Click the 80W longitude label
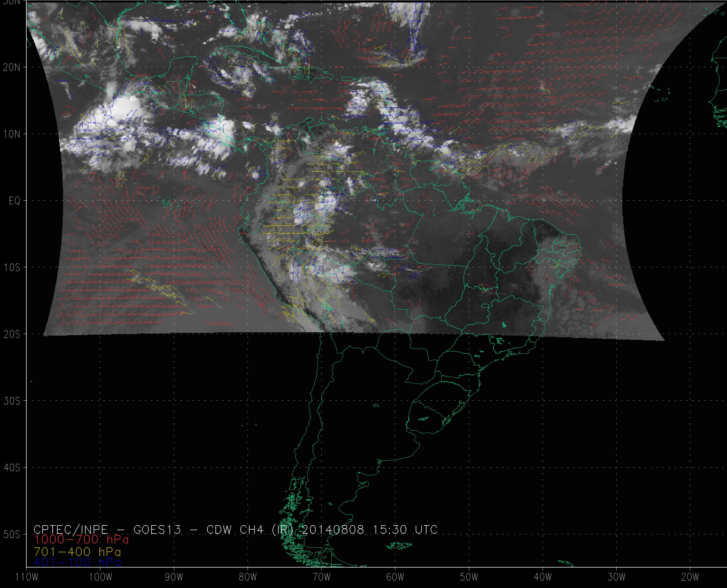The height and width of the screenshot is (588, 727). 248,577
